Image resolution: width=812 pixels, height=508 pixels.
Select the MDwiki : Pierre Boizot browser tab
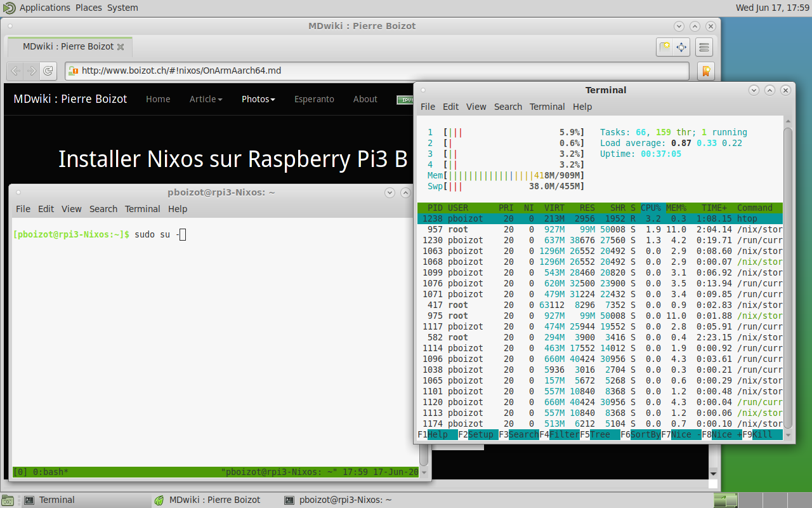pyautogui.click(x=70, y=47)
